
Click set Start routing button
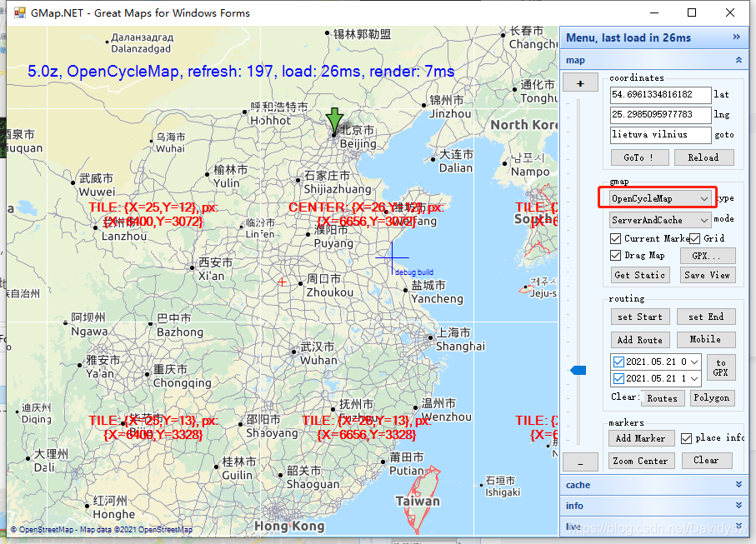tap(640, 317)
